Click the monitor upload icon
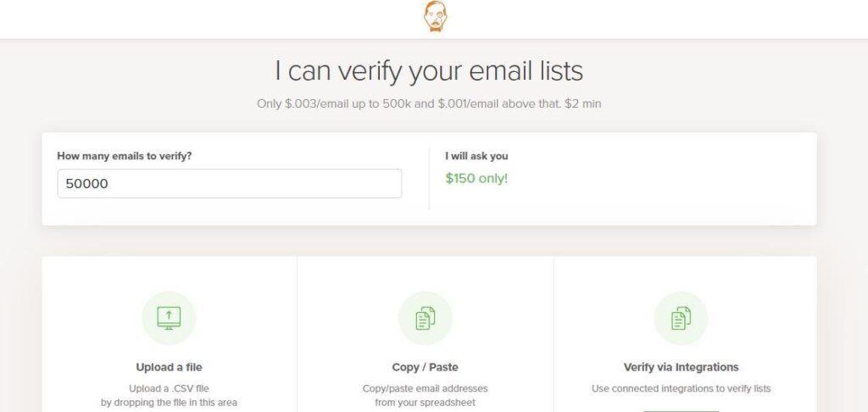Screen dimensions: 868x412 click(169, 319)
